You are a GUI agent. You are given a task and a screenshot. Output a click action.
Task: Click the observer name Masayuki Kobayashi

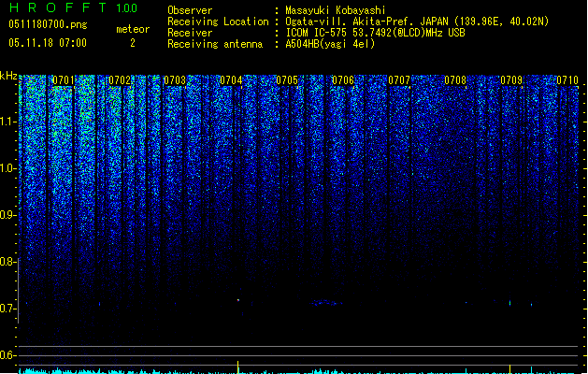(336, 10)
